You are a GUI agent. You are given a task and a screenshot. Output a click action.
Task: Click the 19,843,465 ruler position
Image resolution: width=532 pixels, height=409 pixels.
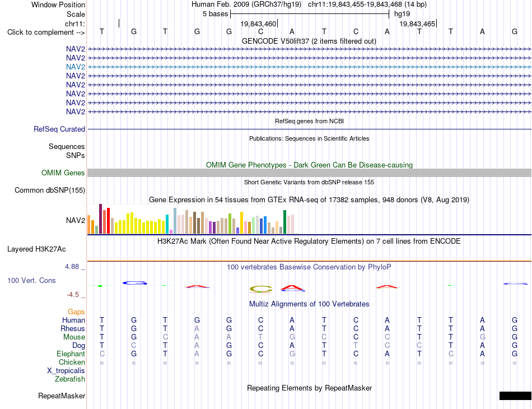point(417,24)
